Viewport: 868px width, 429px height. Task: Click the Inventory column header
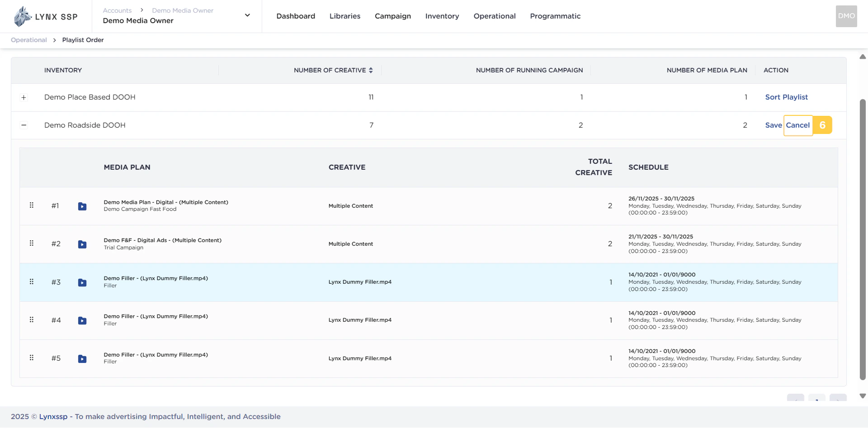tap(63, 70)
